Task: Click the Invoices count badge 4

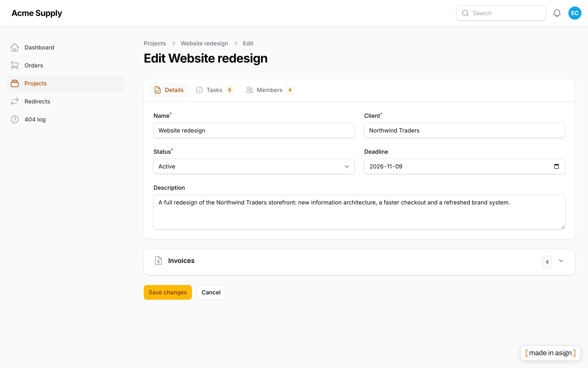Action: tap(547, 262)
